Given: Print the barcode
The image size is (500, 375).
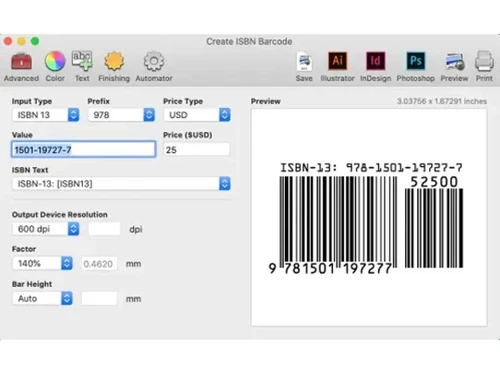Looking at the screenshot, I should click(x=484, y=67).
